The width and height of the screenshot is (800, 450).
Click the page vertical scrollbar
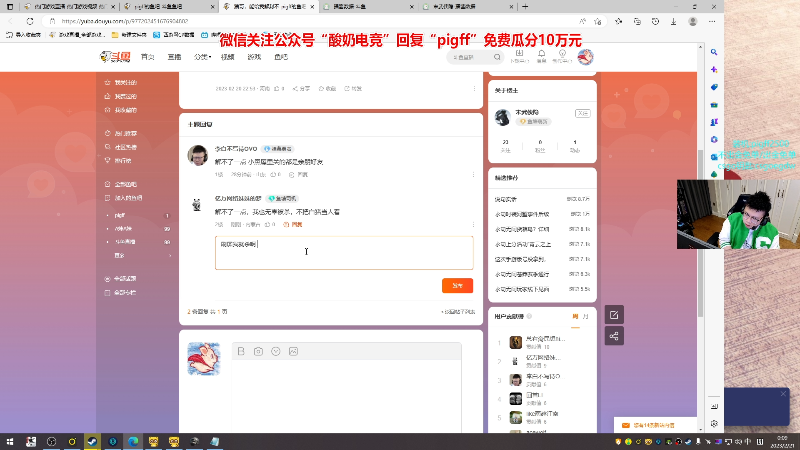coord(701,235)
